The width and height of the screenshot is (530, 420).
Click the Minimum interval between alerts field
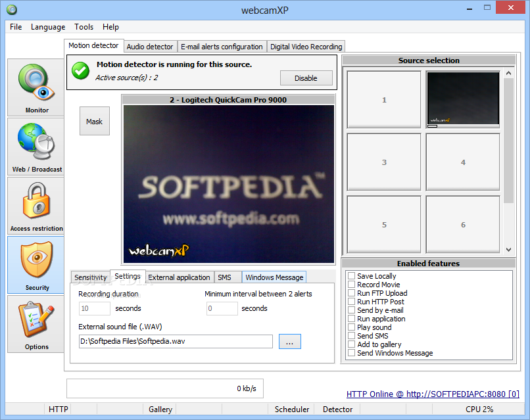click(222, 308)
